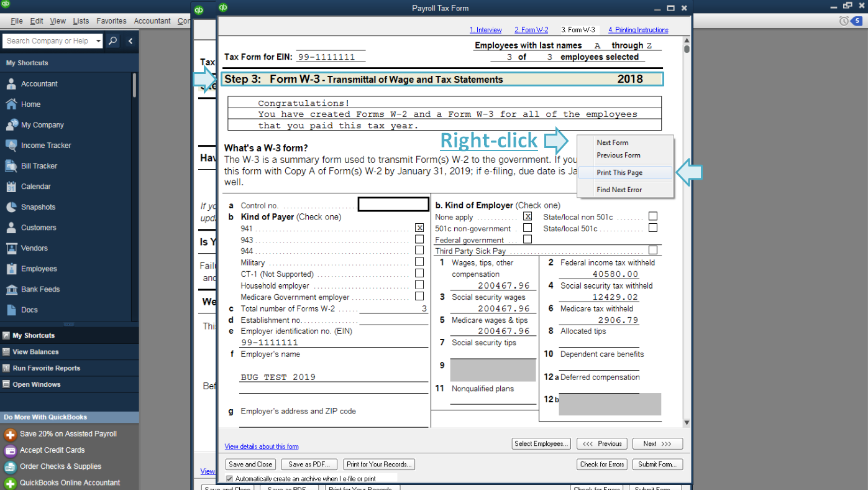Click Print for Your Records button
Viewport: 868px width, 490px height.
(379, 465)
